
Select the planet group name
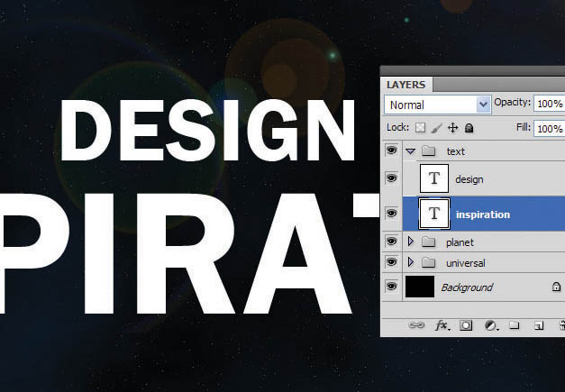[x=460, y=242]
